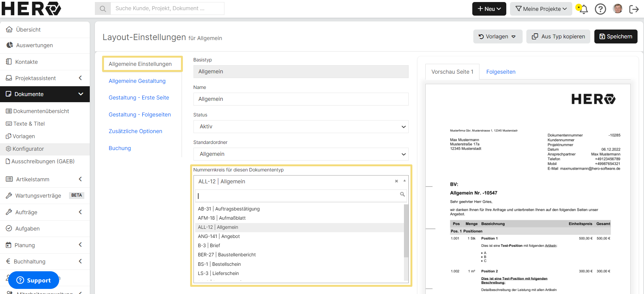Click the Name input field
Screen dimensions: 644x294
coord(301,99)
